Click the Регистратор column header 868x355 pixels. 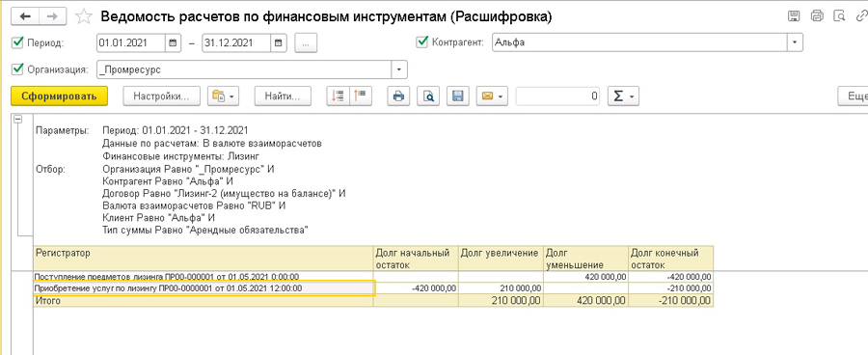pyautogui.click(x=203, y=259)
